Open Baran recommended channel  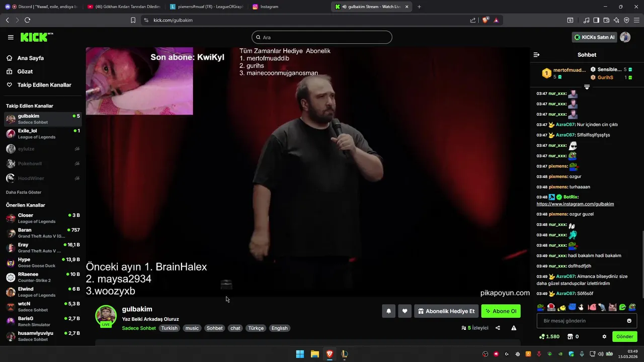pos(43,233)
